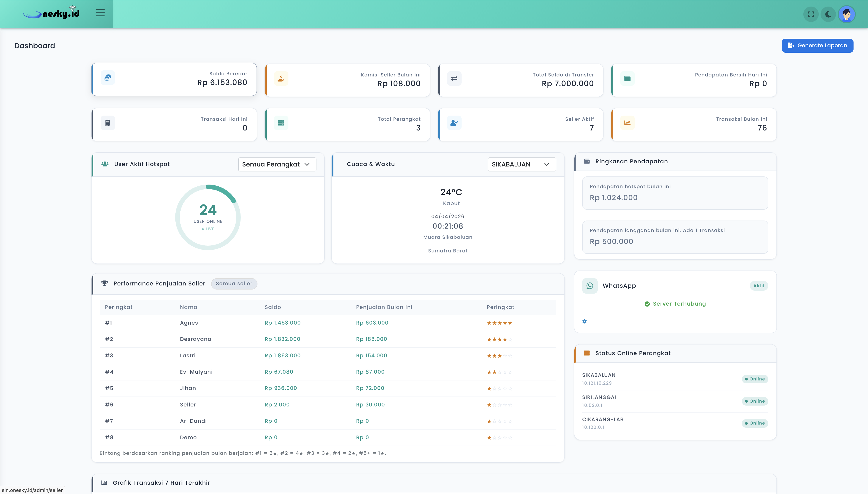Click the Aktif WhatsApp status badge
The image size is (868, 494).
pos(759,286)
